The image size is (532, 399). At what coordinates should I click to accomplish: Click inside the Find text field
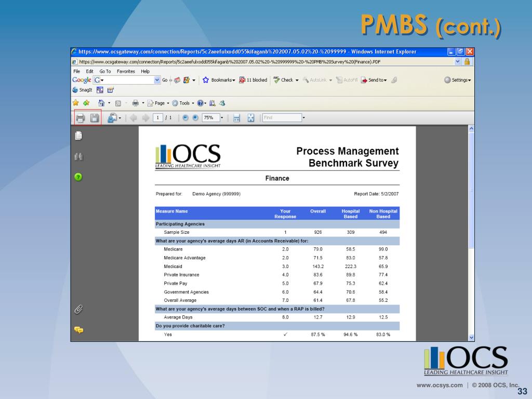(282, 118)
